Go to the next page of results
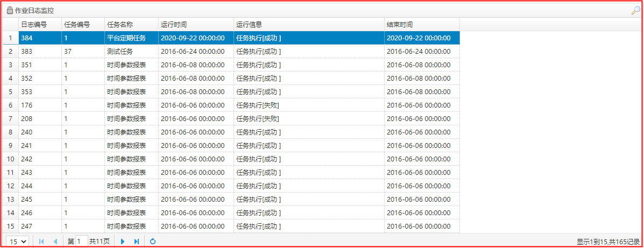644x248 pixels. coord(123,242)
